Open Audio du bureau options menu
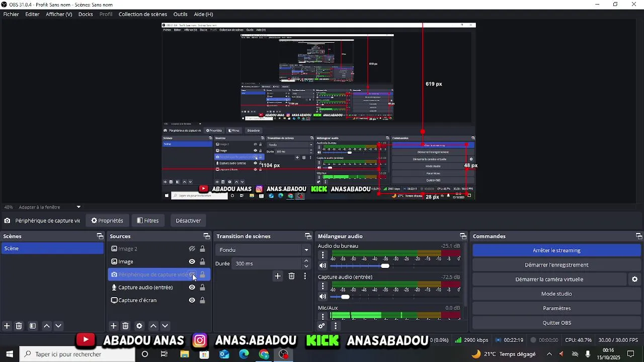 (x=323, y=255)
